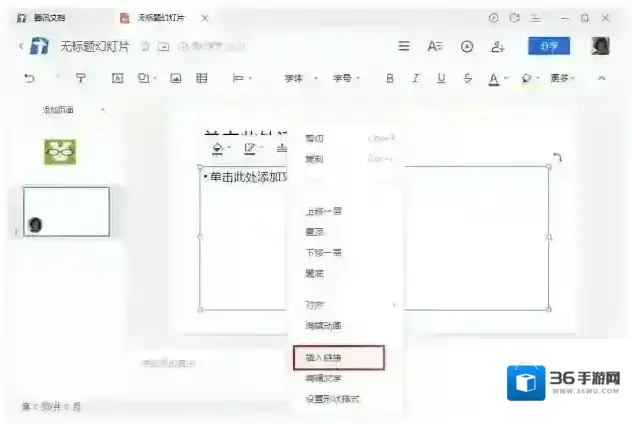Screen dimensions: 632x424
Task: Click the speaker notes area below slide
Action: (169, 364)
